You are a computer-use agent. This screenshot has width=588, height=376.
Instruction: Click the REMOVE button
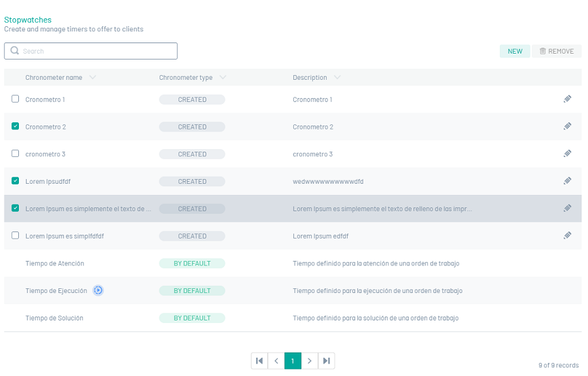point(557,52)
